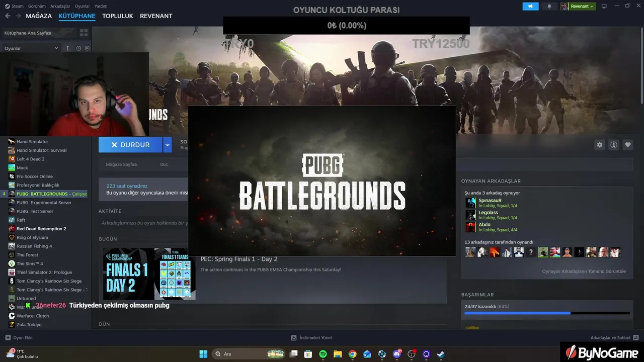Click the sort-order up arrow icon

coord(68,48)
